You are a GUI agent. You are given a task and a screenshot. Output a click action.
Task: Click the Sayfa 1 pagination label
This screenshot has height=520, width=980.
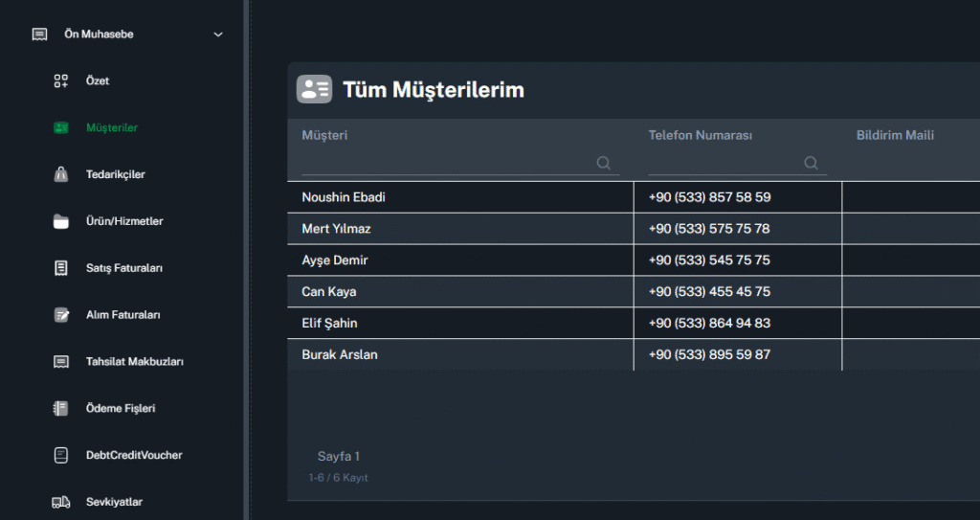click(339, 457)
